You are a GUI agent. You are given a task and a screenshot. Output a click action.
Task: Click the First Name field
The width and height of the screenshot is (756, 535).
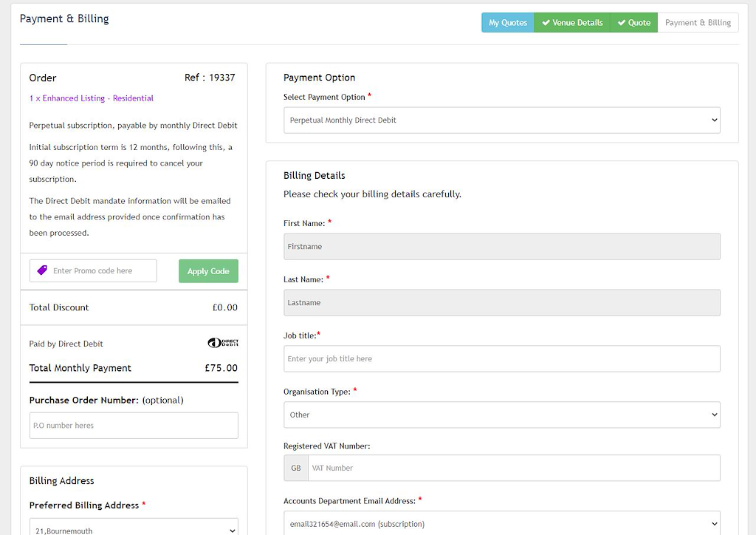(x=502, y=247)
